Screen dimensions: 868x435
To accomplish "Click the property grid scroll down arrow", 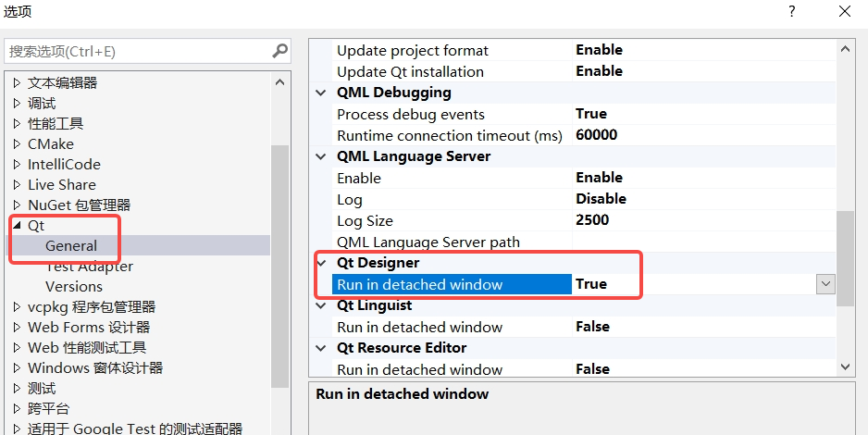I will pos(846,367).
